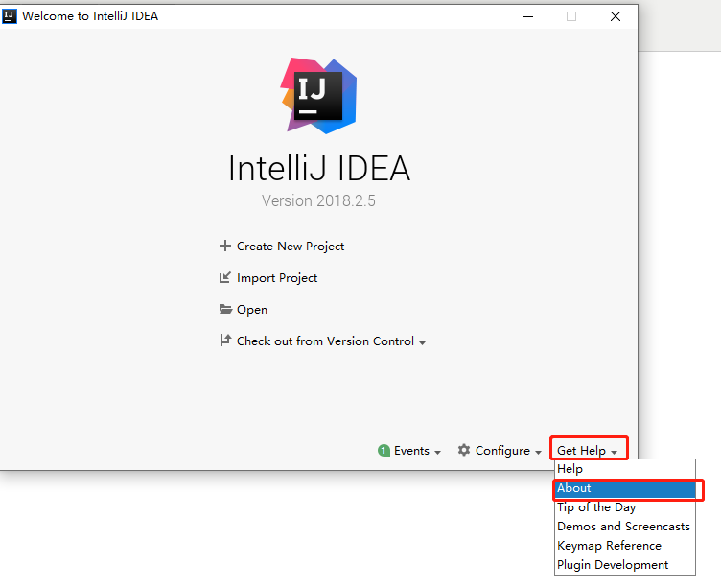
Task: Choose About in the Get Help menu
Action: tap(574, 488)
